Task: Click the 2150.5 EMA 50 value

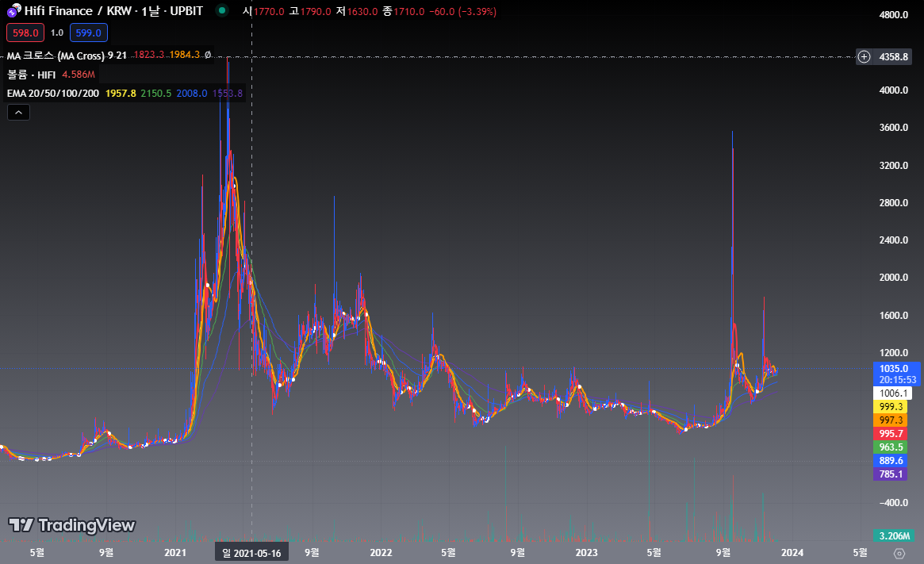Action: pyautogui.click(x=156, y=93)
